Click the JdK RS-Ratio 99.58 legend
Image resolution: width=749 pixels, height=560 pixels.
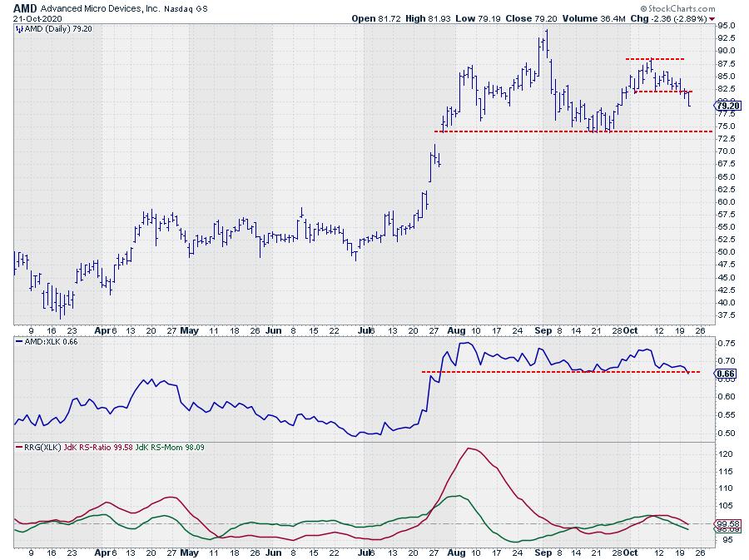coord(97,448)
